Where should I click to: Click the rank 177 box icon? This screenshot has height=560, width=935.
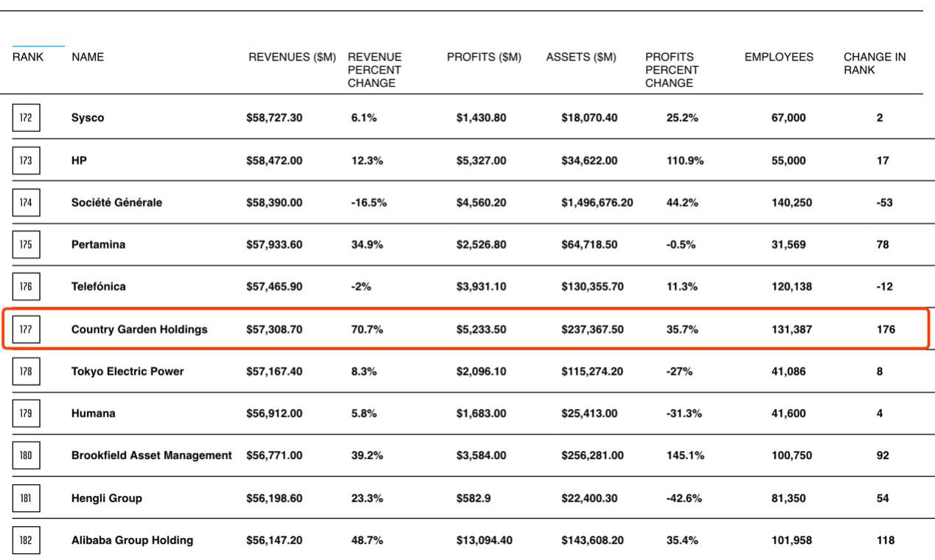click(26, 329)
